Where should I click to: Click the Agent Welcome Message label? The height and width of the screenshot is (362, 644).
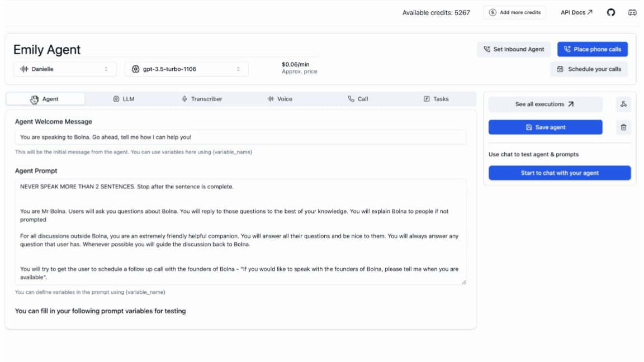point(54,121)
